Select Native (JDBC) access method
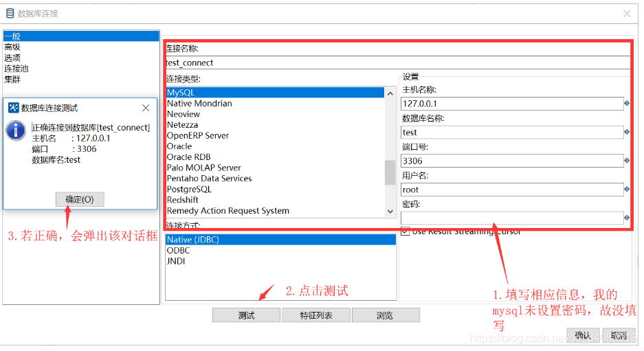 (x=281, y=240)
